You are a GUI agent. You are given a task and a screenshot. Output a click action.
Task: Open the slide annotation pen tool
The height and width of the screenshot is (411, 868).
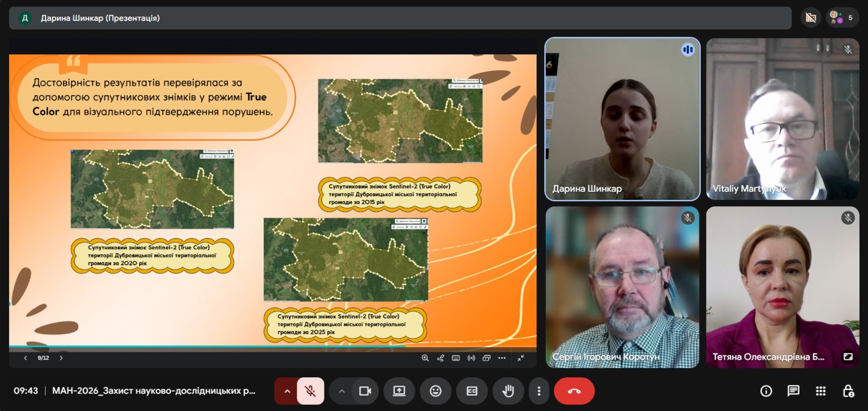(441, 358)
